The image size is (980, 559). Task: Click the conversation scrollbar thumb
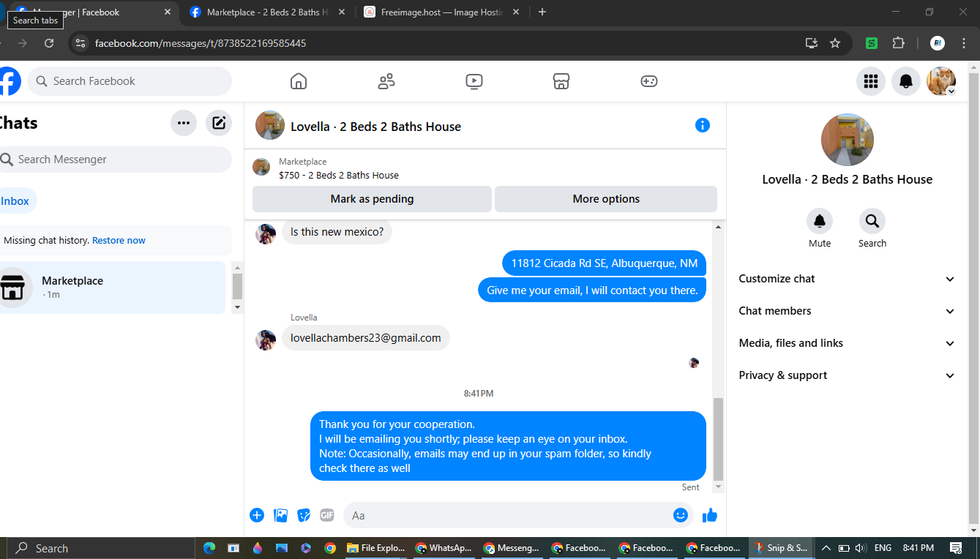point(718,439)
